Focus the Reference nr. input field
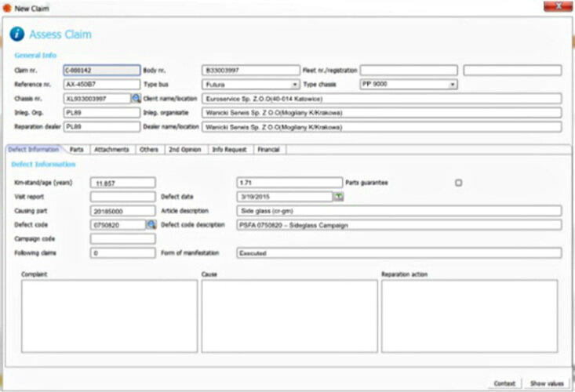The image size is (575, 392). 101,85
